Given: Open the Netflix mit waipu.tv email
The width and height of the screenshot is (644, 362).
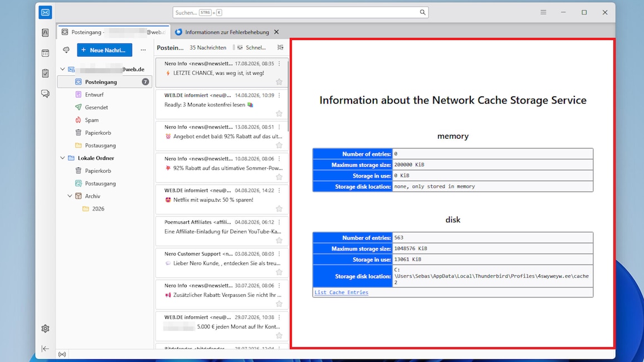Looking at the screenshot, I should pos(221,199).
